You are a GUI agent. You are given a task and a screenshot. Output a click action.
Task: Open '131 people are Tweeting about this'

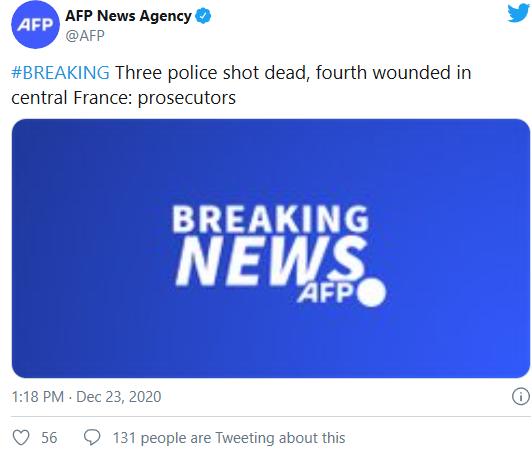click(x=229, y=438)
